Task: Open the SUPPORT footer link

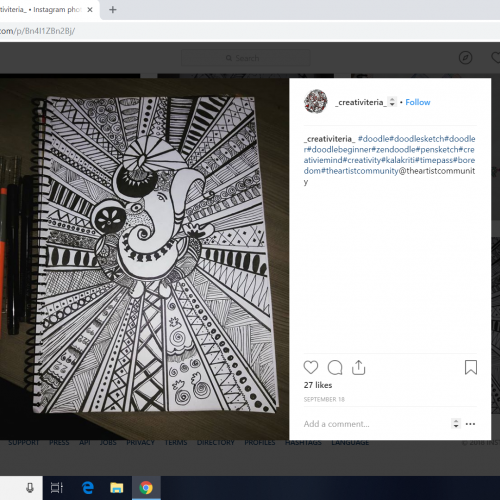Action: [24, 442]
